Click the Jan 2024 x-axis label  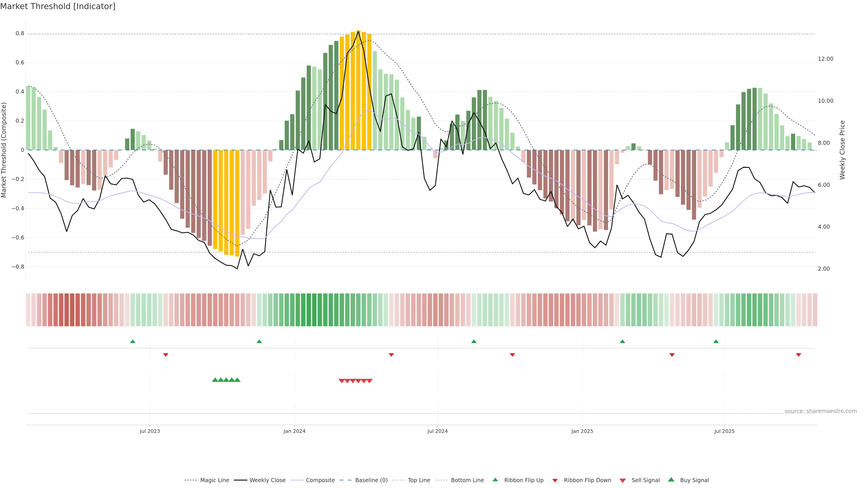pyautogui.click(x=294, y=431)
